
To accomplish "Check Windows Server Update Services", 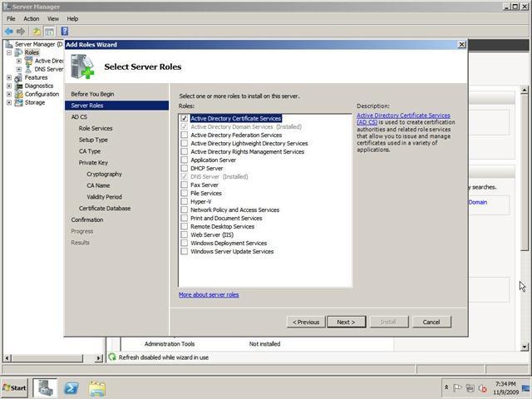I will pos(185,251).
